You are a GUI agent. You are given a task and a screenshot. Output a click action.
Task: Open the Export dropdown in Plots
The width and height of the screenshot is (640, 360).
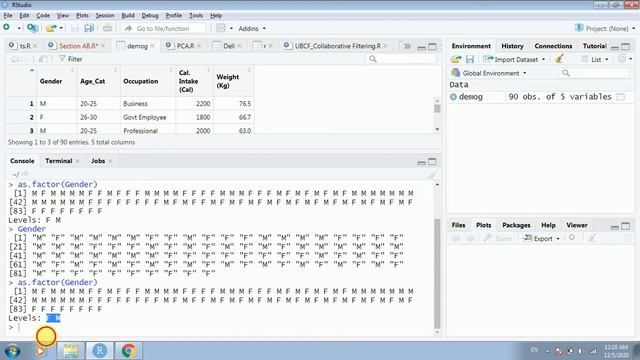tap(542, 238)
